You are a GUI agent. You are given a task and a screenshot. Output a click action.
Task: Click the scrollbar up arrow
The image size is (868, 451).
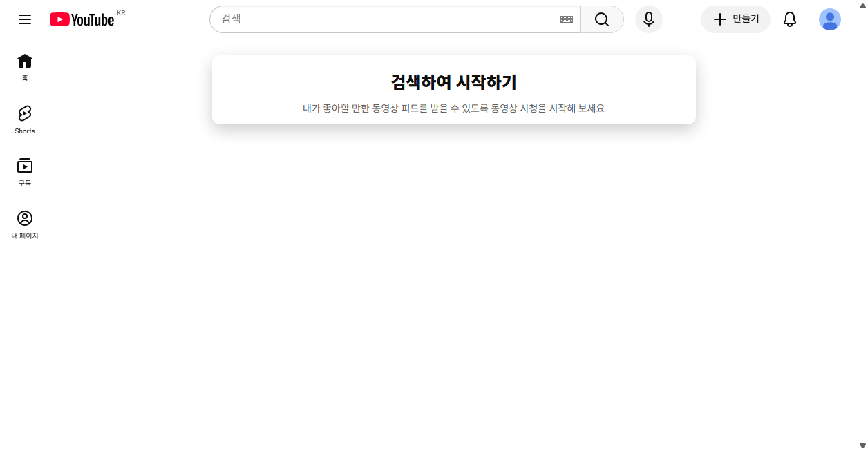862,4
